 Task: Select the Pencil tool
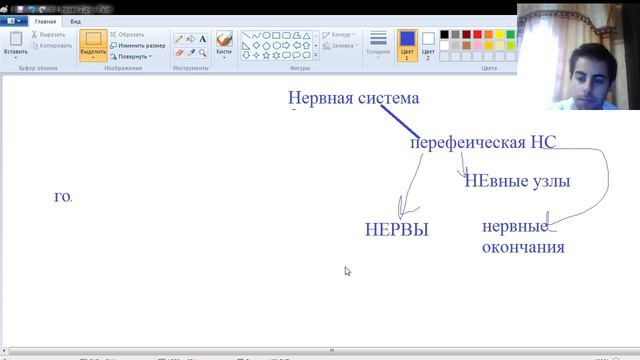[x=179, y=39]
